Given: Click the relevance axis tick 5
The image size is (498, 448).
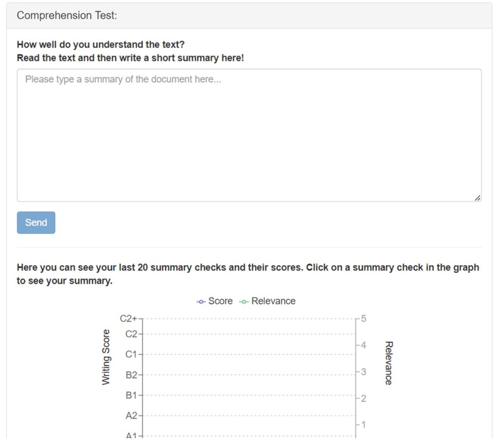Looking at the screenshot, I should [363, 319].
